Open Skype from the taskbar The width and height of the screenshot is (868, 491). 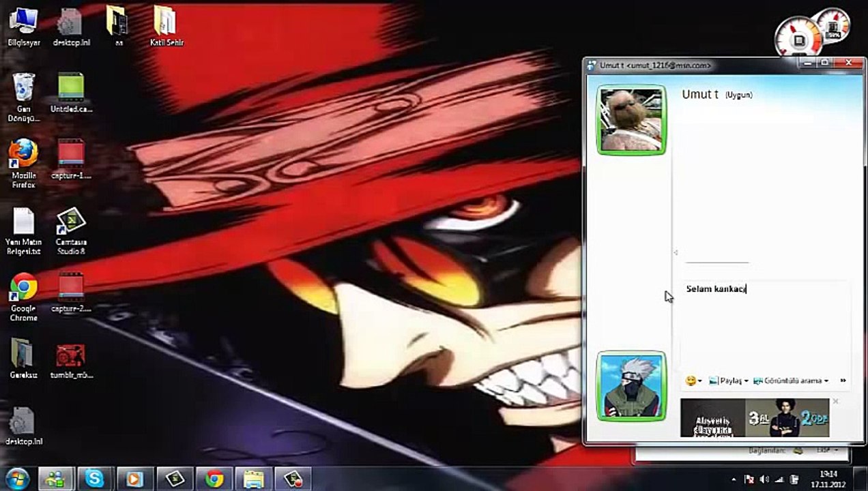[x=95, y=479]
